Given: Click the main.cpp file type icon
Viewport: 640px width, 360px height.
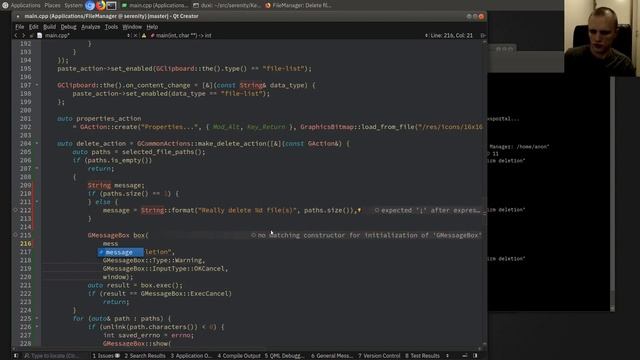Looking at the screenshot, I should click(40, 36).
